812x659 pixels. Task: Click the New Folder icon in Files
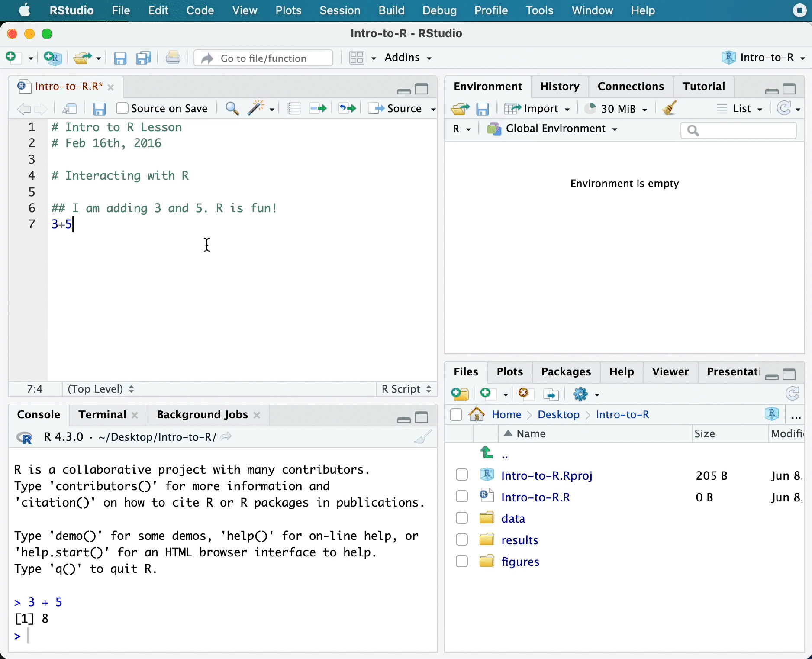click(x=460, y=394)
